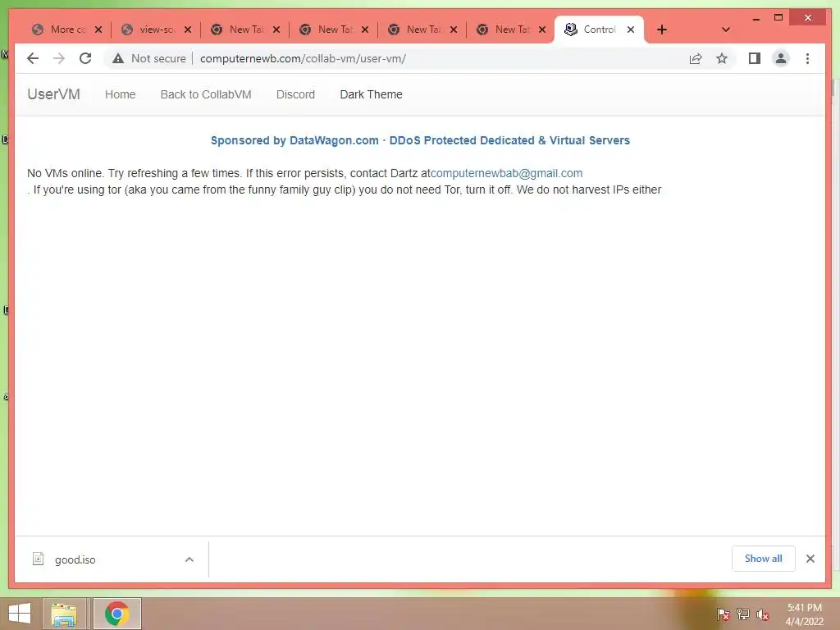The width and height of the screenshot is (840, 630).
Task: Click the UserVM brand link
Action: (x=53, y=94)
